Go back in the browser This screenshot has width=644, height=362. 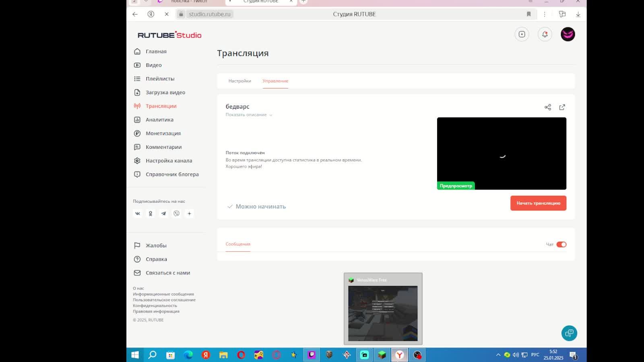[135, 14]
